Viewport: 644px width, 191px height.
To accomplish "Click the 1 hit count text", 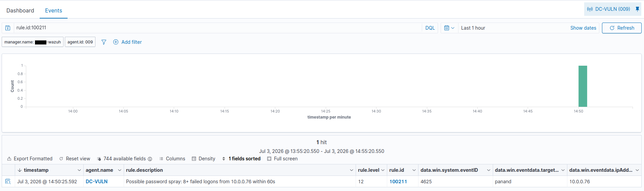I will click(x=322, y=142).
